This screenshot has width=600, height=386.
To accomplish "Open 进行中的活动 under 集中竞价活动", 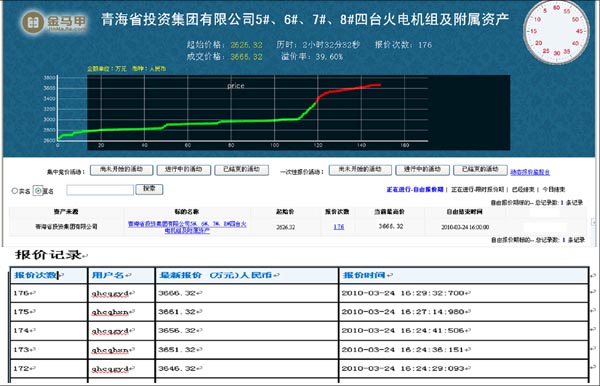I will [183, 170].
